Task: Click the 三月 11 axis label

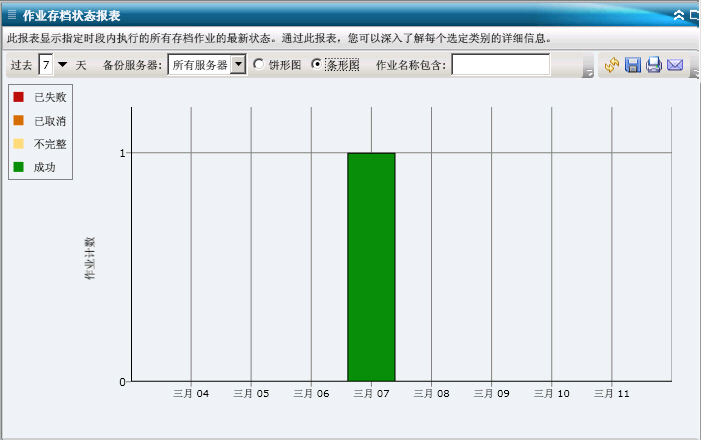Action: (612, 393)
